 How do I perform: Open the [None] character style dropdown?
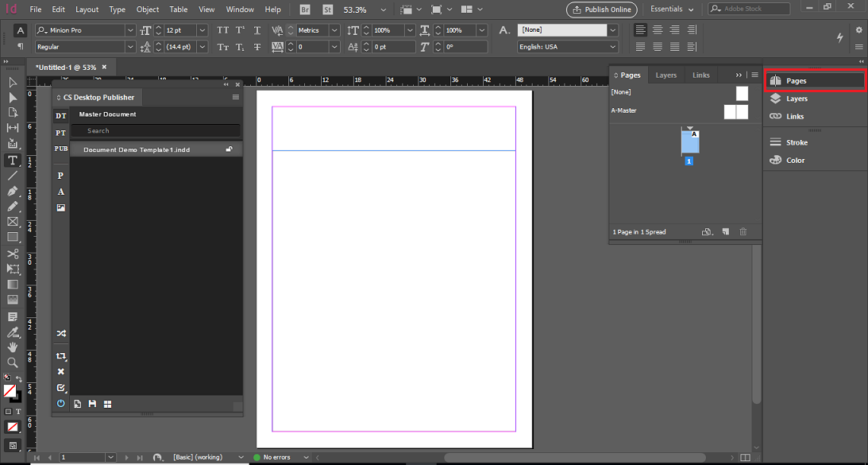coord(612,30)
